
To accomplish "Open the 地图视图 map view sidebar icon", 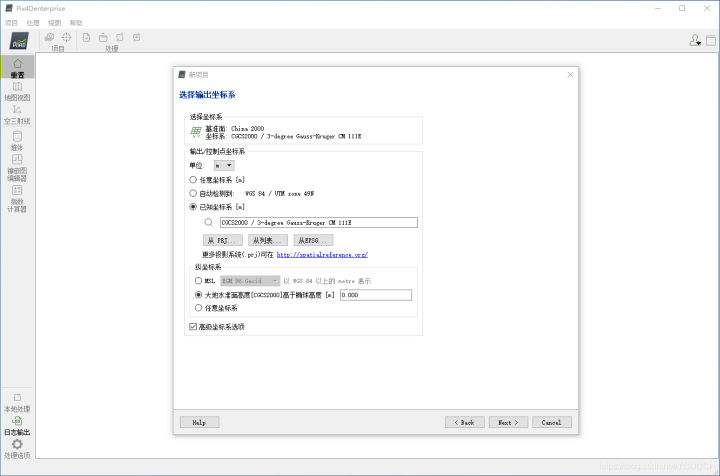I will click(x=17, y=89).
